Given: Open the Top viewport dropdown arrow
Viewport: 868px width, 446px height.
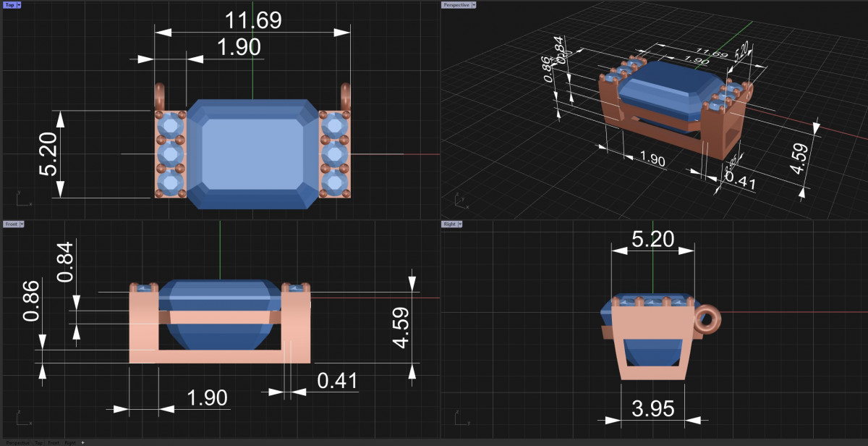Looking at the screenshot, I should click(19, 4).
